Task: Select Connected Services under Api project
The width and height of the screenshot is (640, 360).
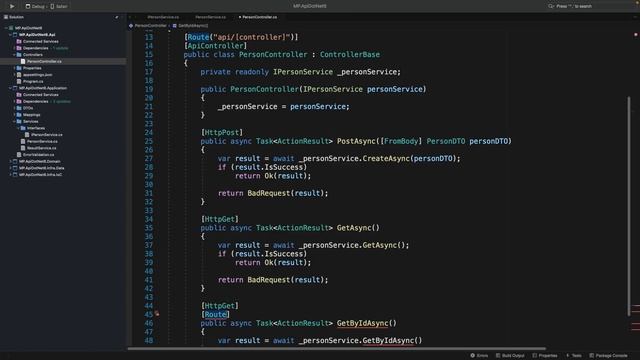Action: [40, 41]
